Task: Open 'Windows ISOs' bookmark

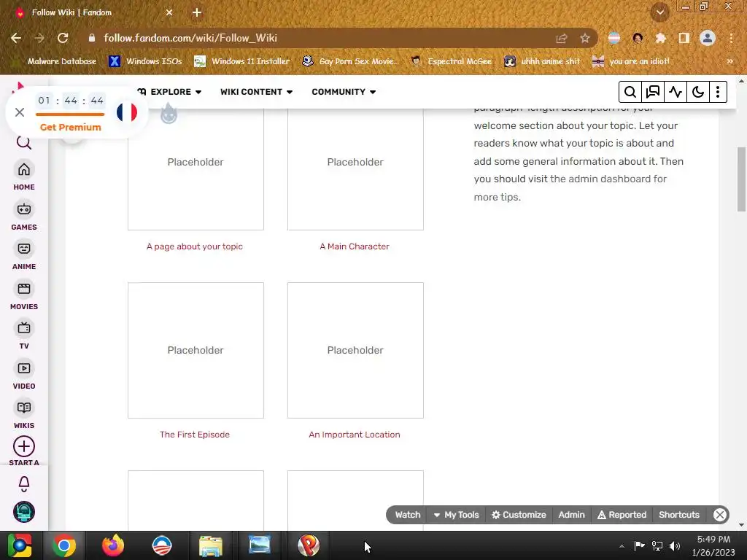Action: (145, 61)
